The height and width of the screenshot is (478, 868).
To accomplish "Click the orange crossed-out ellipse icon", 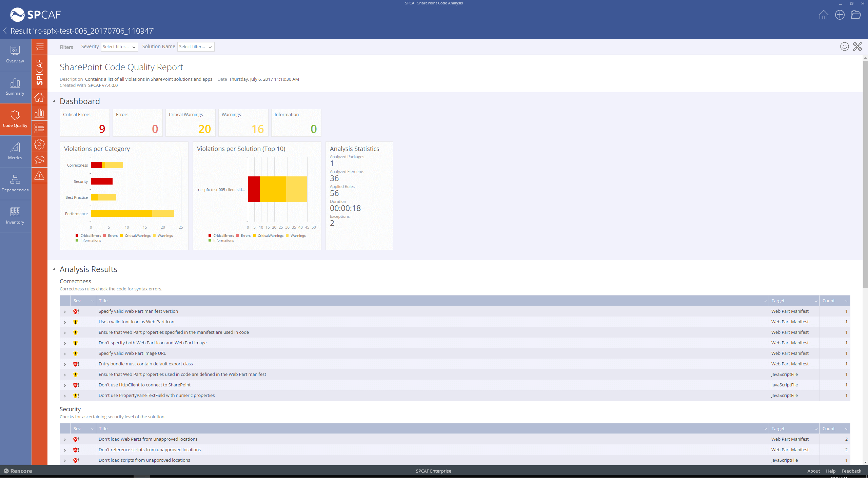I will [x=40, y=160].
